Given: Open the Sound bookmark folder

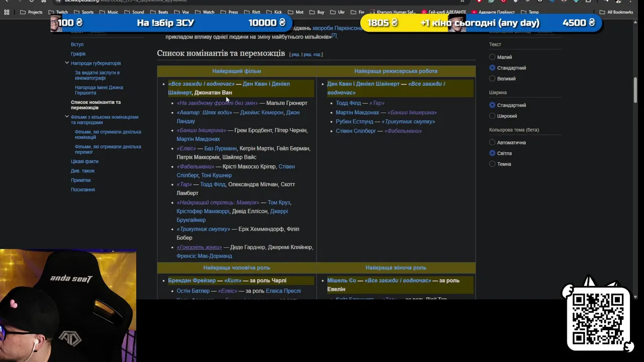Looking at the screenshot, I should 134,12.
